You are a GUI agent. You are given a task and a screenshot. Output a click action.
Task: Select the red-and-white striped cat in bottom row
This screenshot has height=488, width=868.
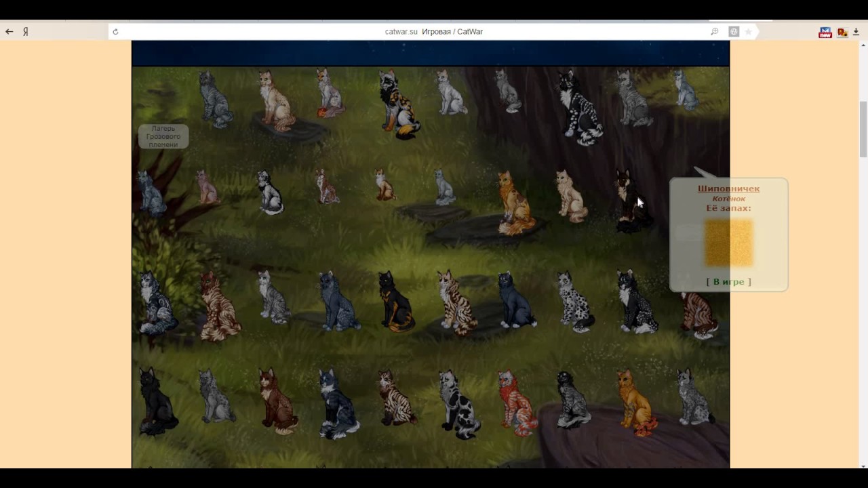[x=516, y=401]
